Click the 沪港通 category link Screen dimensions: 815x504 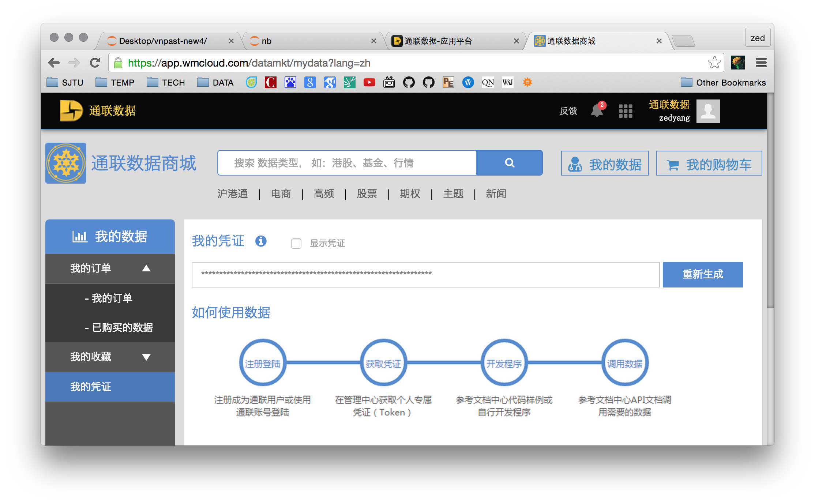coord(232,193)
